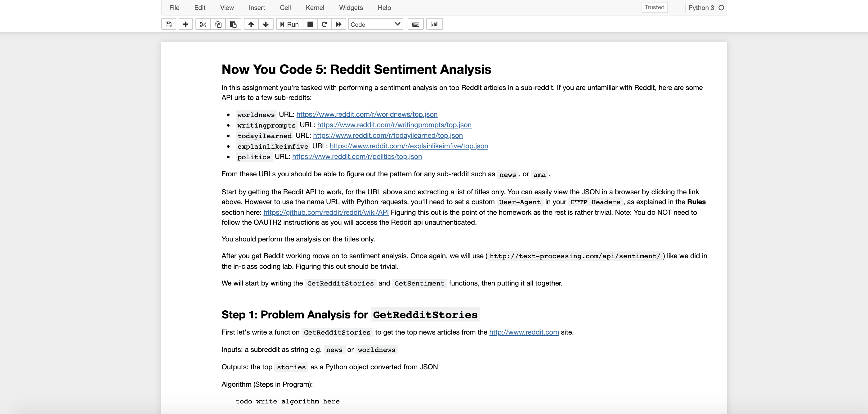868x414 pixels.
Task: Follow the github reddit wiki API link
Action: coord(326,212)
